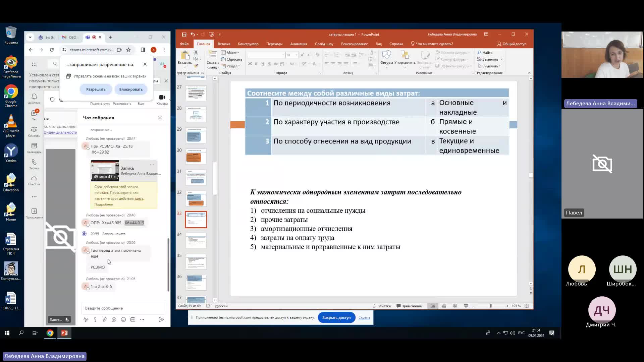Switch to the Переходы ribbon tab

coord(274,44)
